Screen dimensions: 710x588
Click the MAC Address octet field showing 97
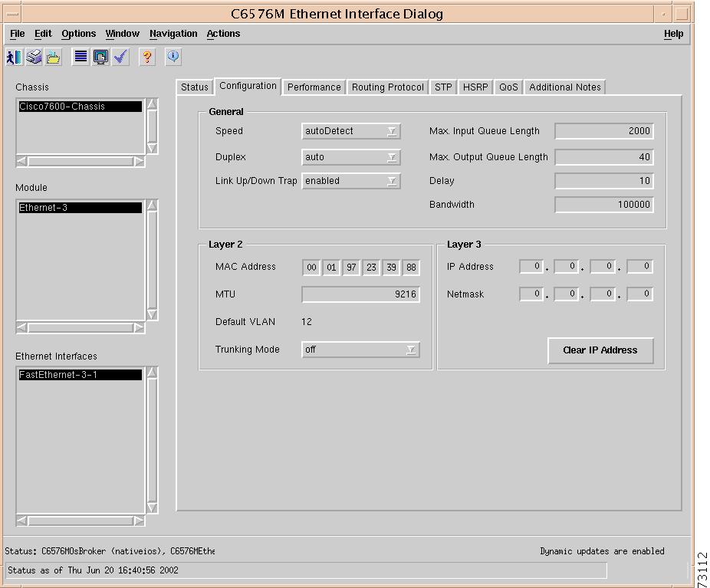click(351, 268)
